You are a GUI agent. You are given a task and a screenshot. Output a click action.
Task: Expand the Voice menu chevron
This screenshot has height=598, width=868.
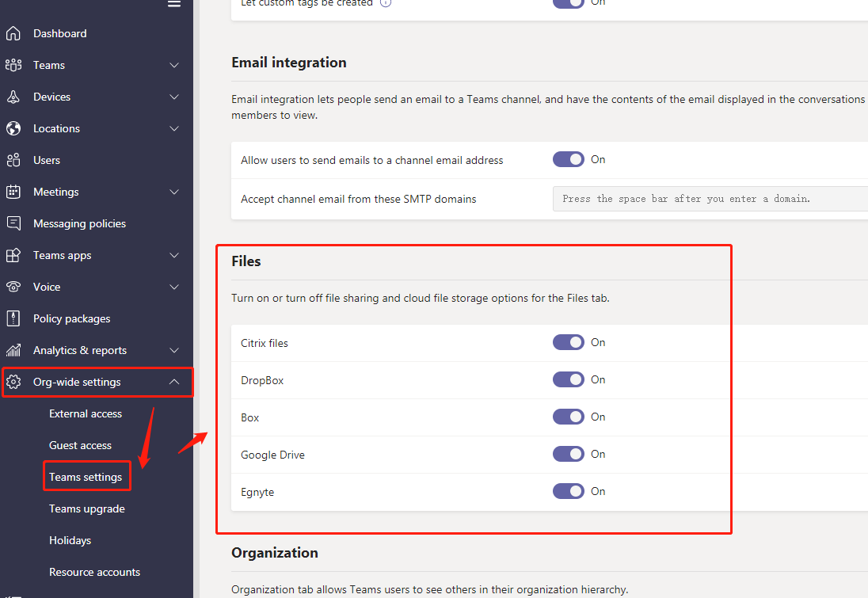174,287
